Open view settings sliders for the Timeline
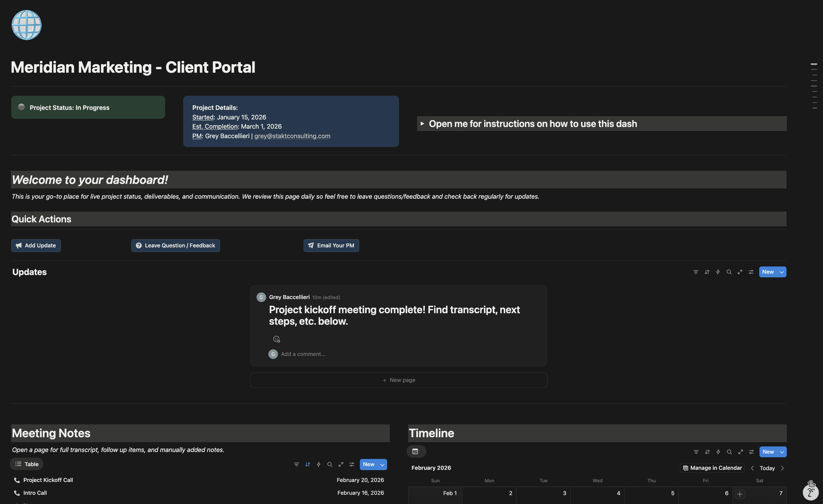The width and height of the screenshot is (823, 504). 751,452
